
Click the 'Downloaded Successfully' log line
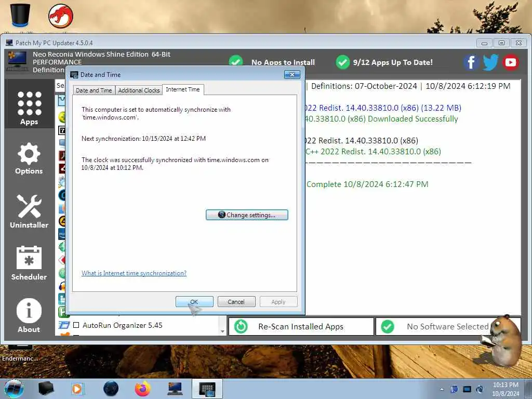[x=382, y=119]
